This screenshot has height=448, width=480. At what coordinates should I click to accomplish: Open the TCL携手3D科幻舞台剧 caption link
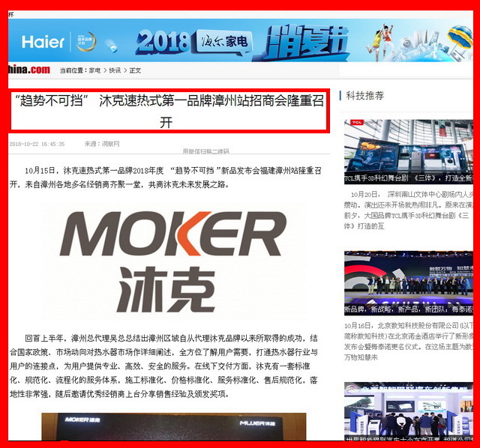coord(408,178)
